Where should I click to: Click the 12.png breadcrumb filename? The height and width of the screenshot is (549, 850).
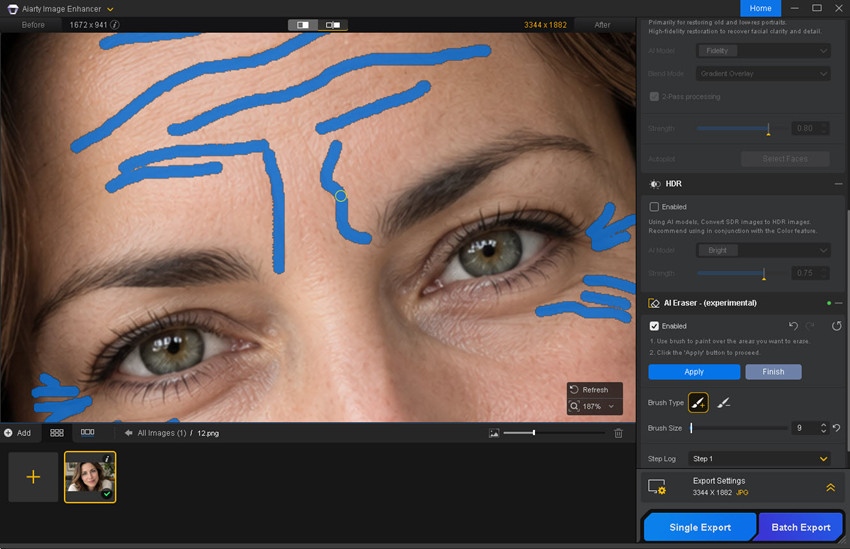[x=208, y=433]
